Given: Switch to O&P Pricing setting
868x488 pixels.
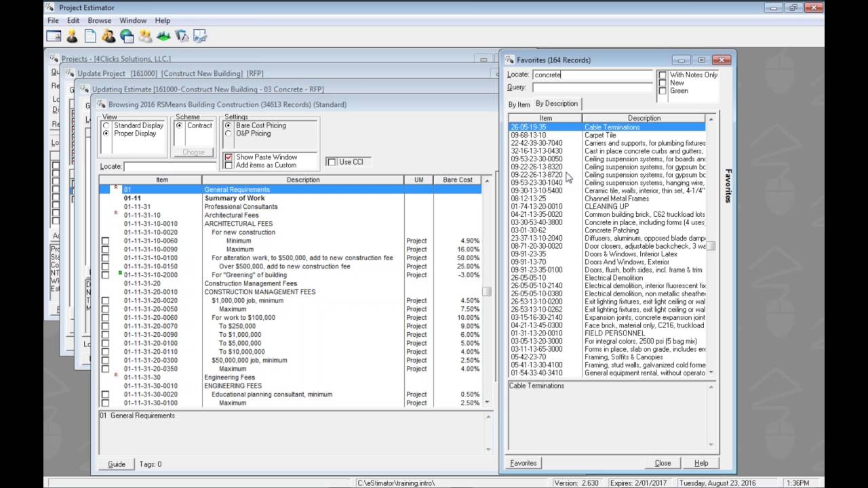Looking at the screenshot, I should coord(228,134).
